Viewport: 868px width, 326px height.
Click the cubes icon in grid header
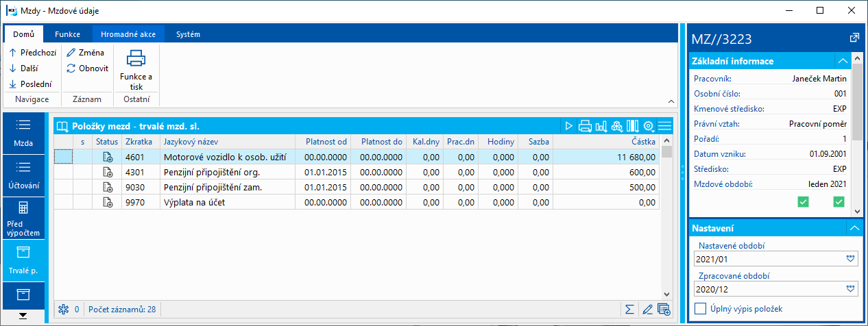point(617,126)
